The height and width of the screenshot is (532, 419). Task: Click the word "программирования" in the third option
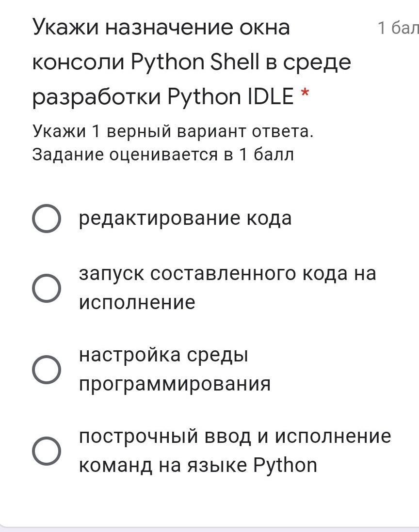175,384
